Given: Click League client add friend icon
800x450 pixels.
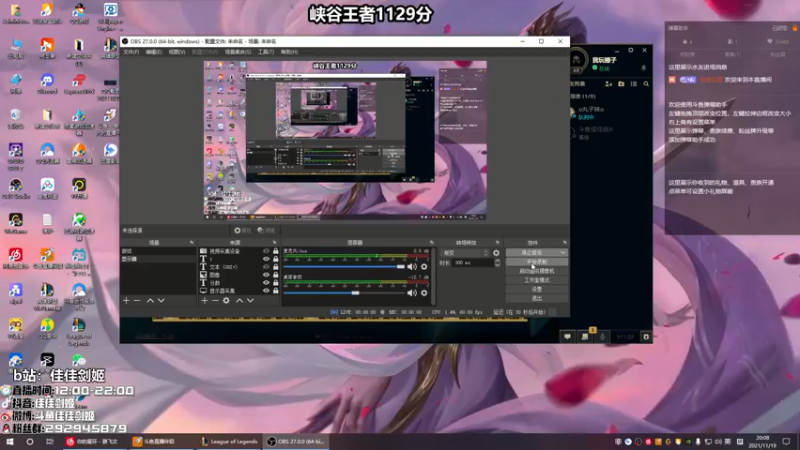Looking at the screenshot, I should (608, 84).
